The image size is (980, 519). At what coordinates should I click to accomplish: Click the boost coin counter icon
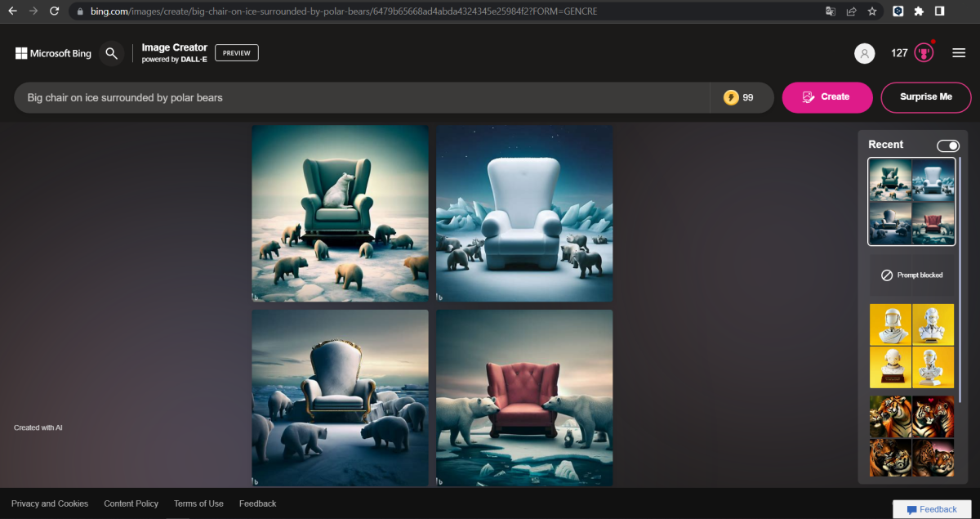[732, 96]
